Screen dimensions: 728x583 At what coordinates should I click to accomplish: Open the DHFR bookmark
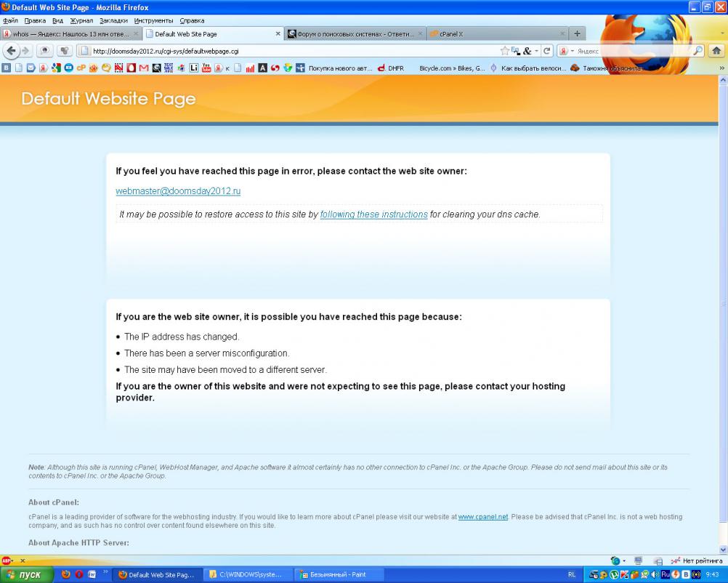390,68
